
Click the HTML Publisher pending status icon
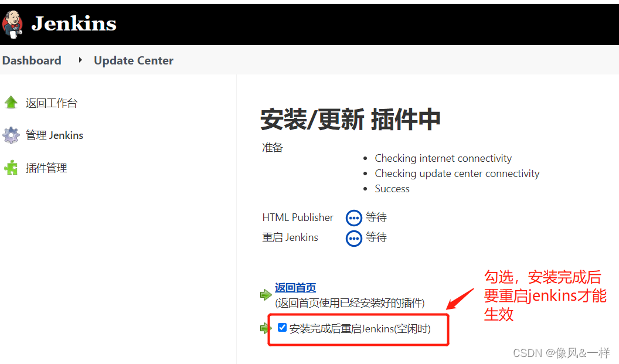click(x=353, y=217)
